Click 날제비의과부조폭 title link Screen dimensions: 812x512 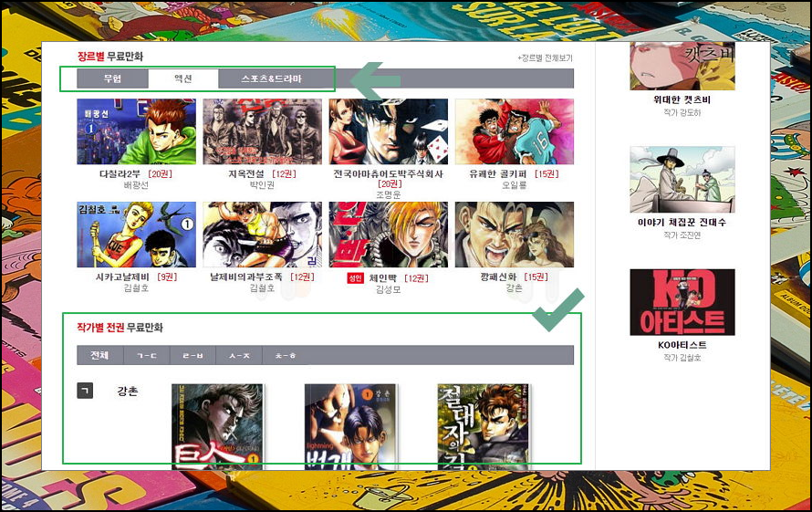[246, 277]
